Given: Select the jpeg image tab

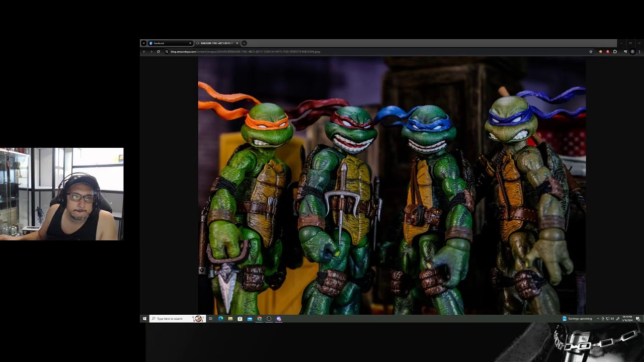Looking at the screenshot, I should pyautogui.click(x=217, y=43).
